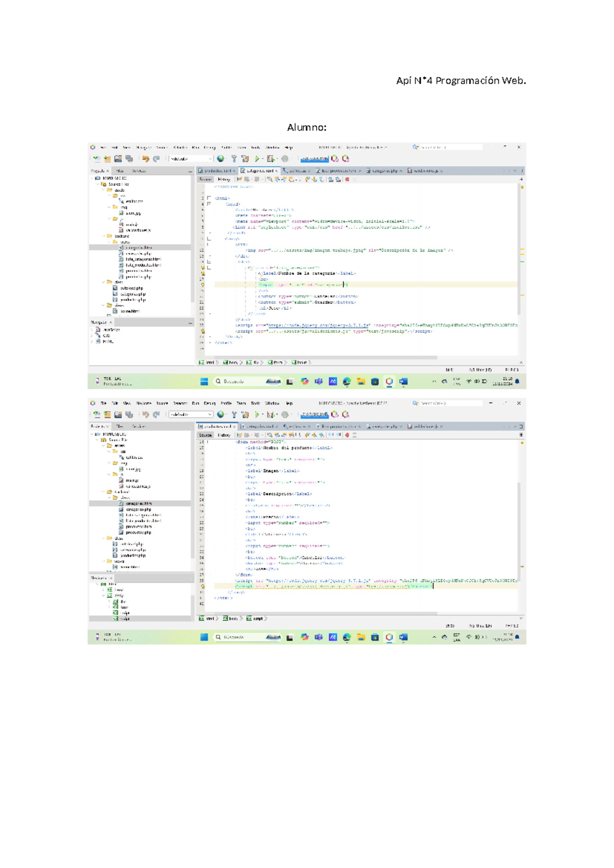
Task: Click memory usage bar in first screenshot toolbar
Action: click(x=315, y=159)
